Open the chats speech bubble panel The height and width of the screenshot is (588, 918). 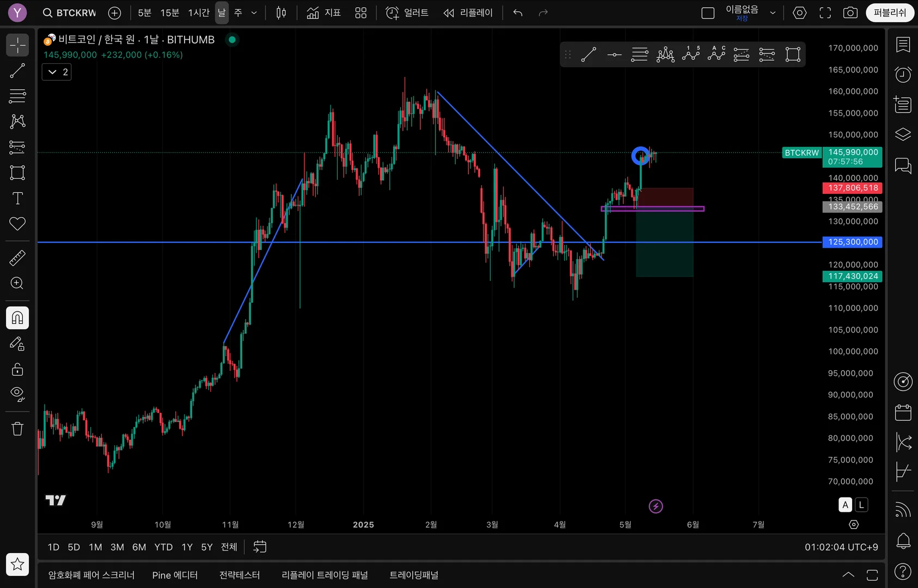[903, 166]
